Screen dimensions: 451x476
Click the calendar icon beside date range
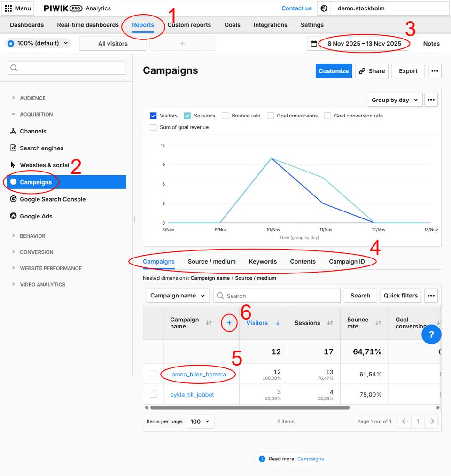point(314,44)
